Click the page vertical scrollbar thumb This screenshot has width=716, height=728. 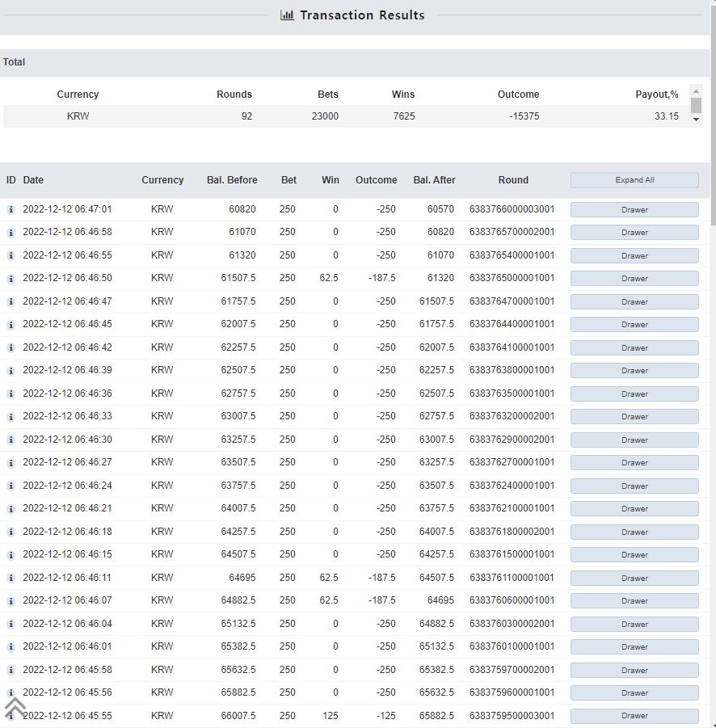714,114
